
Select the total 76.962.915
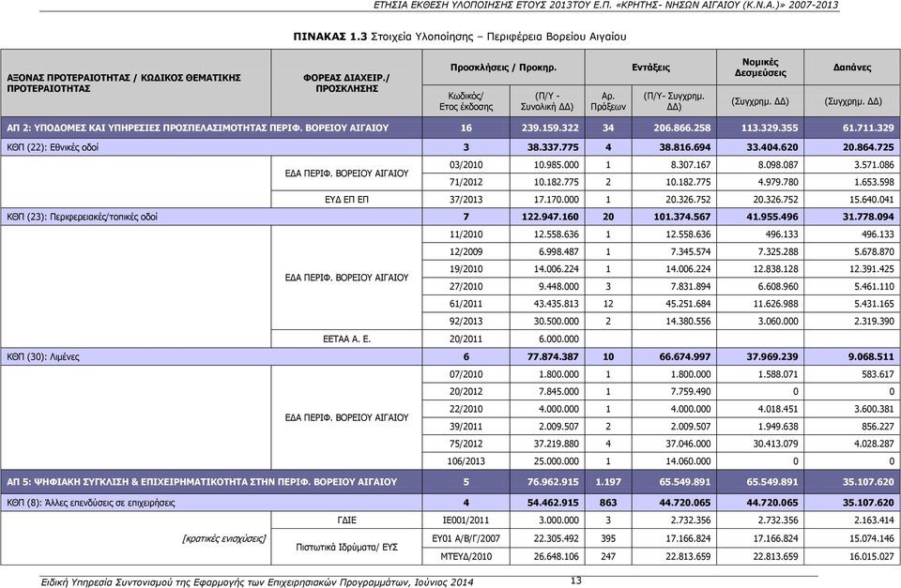553,482
